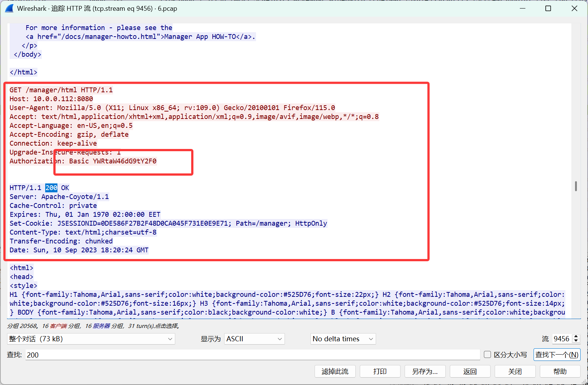Click the 打印 print button
Viewport: 588px width, 385px height.
click(380, 371)
